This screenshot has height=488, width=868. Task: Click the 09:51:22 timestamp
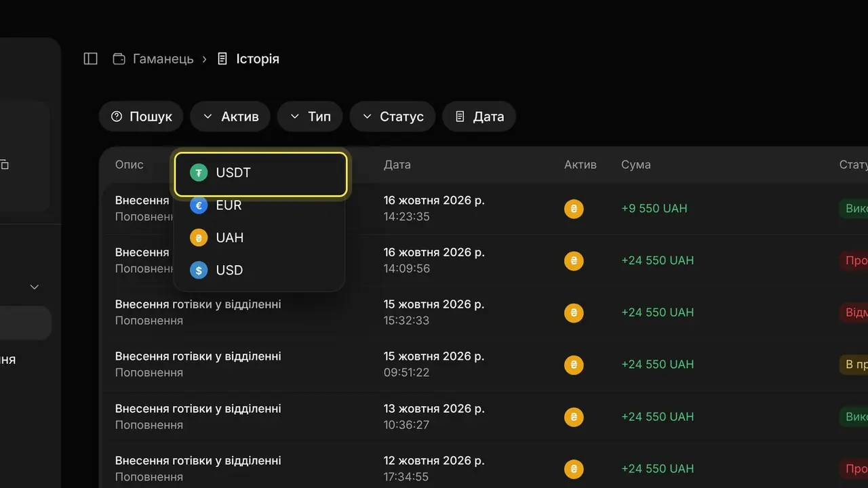point(407,373)
